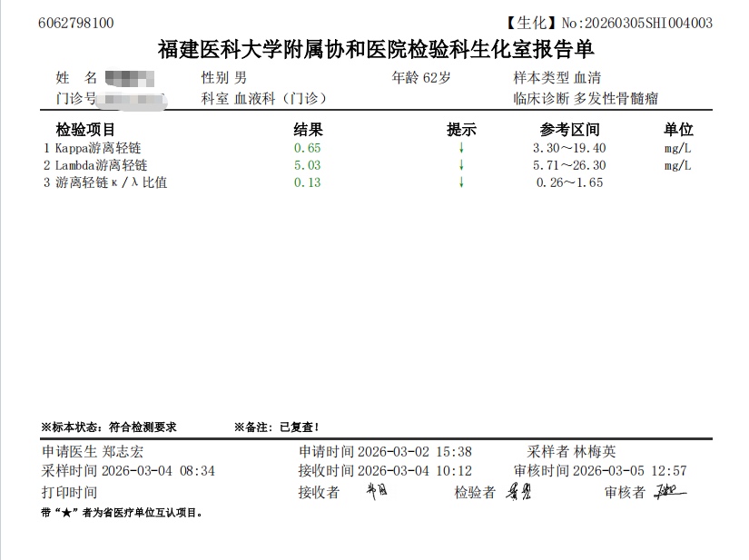This screenshot has height=560, width=749.
Task: Click the 年龄 62岁 field
Action: (421, 78)
